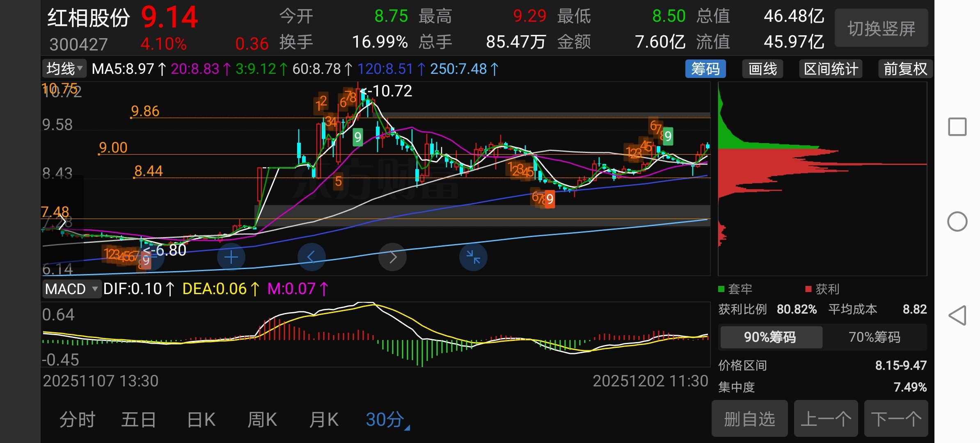Image resolution: width=980 pixels, height=443 pixels.
Task: Tap the 区间统计 button
Action: [x=831, y=69]
